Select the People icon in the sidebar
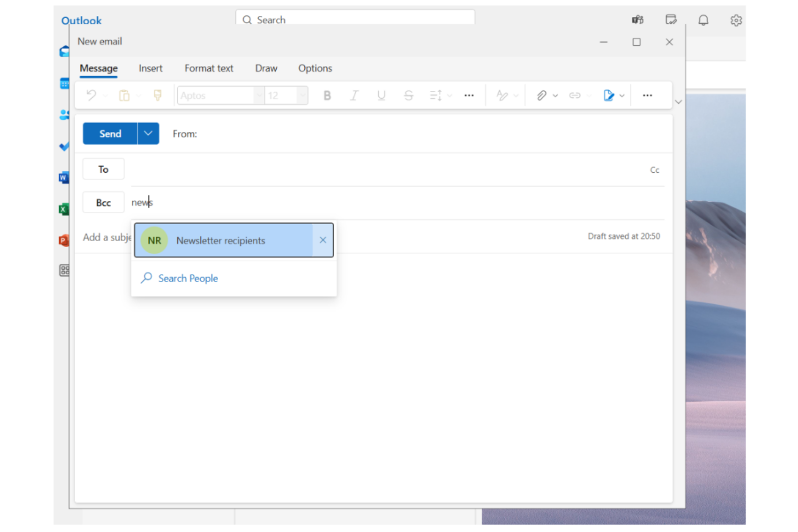The width and height of the screenshot is (798, 532). pyautogui.click(x=64, y=115)
